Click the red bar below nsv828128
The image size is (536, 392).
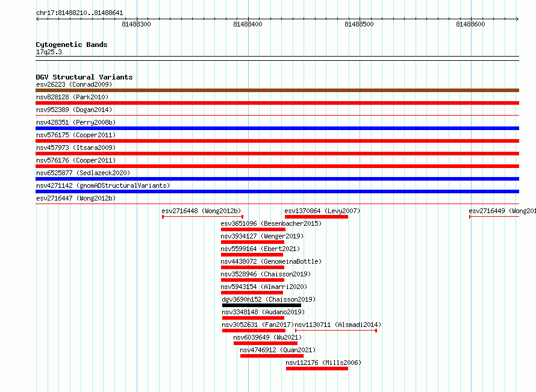(x=277, y=103)
